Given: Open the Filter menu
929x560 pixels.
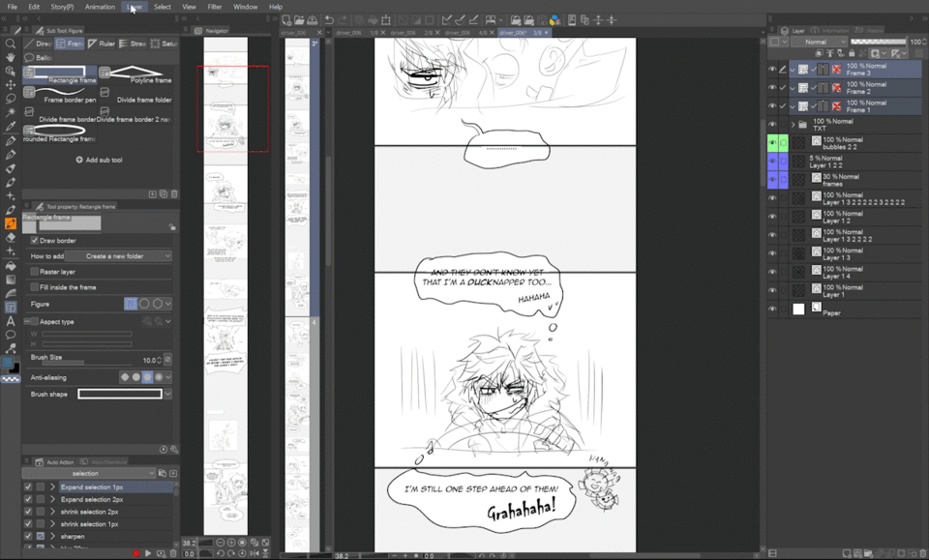Looking at the screenshot, I should [x=215, y=7].
